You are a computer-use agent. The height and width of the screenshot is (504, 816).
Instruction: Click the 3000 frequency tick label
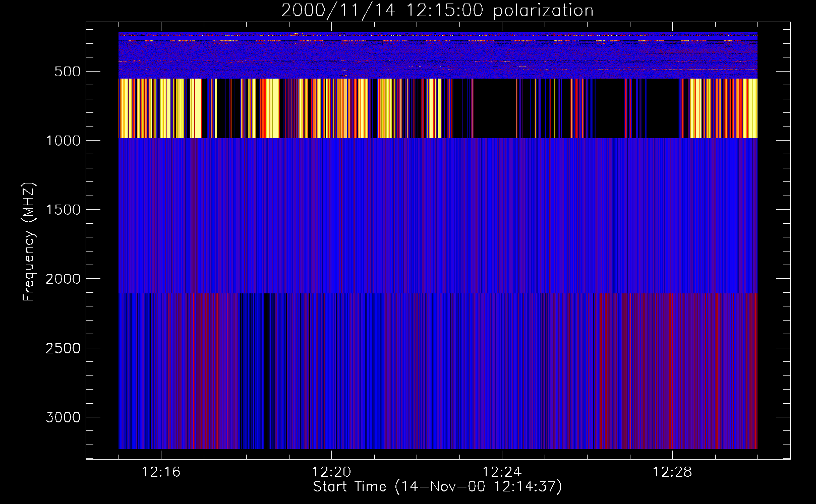(x=63, y=417)
